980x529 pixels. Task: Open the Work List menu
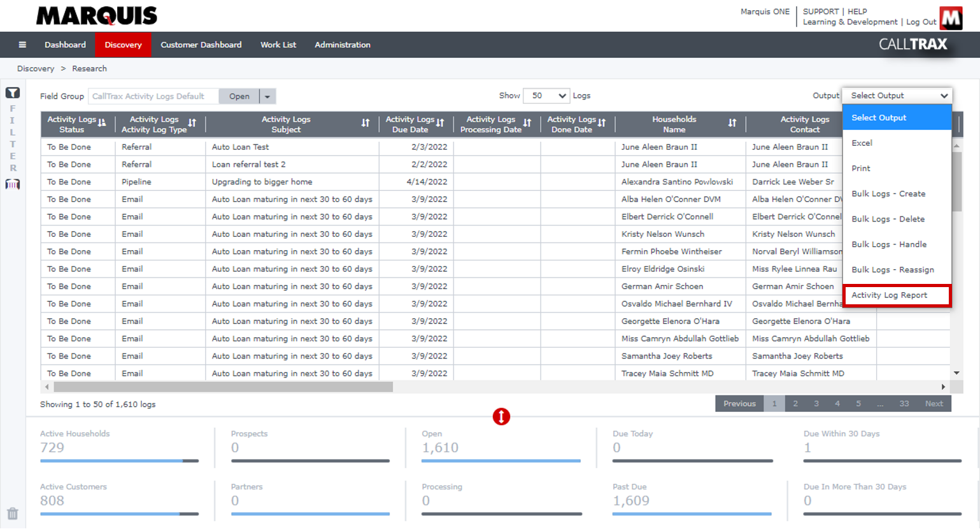(278, 45)
